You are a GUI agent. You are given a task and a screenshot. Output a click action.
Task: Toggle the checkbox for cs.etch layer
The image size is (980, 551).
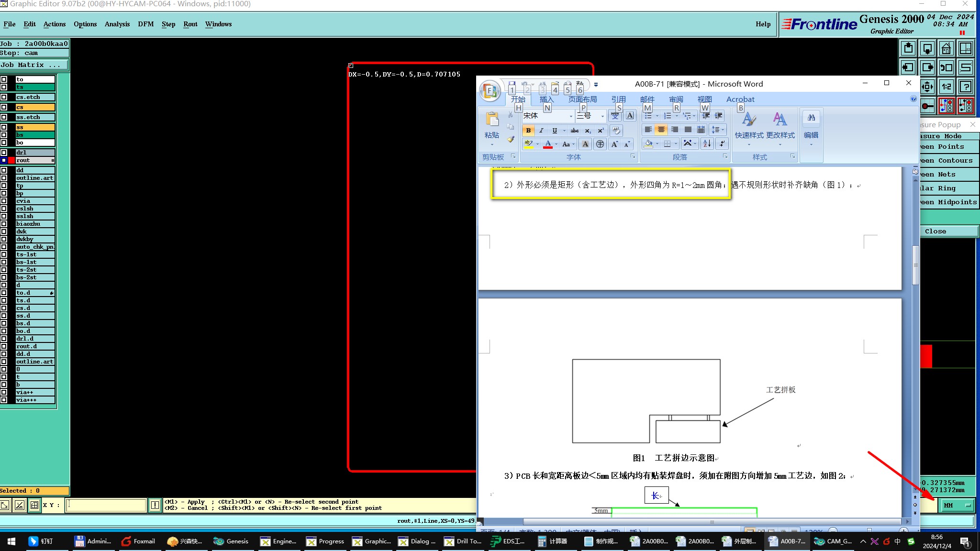4,97
